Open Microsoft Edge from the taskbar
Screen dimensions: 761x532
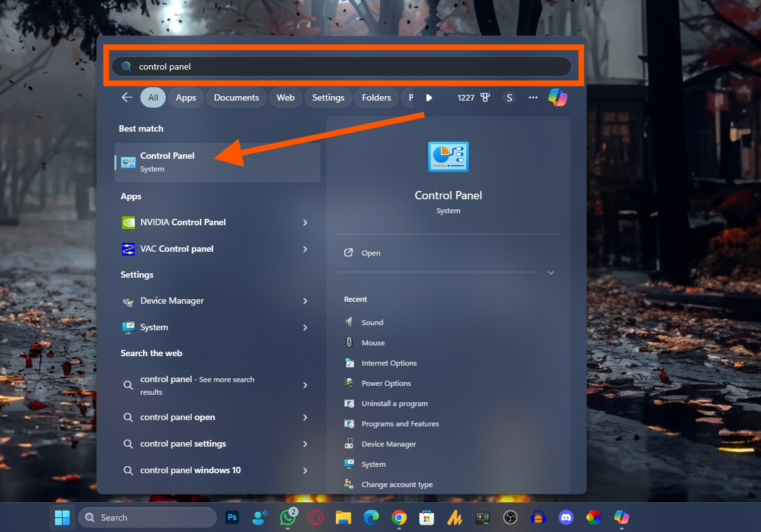pos(371,517)
